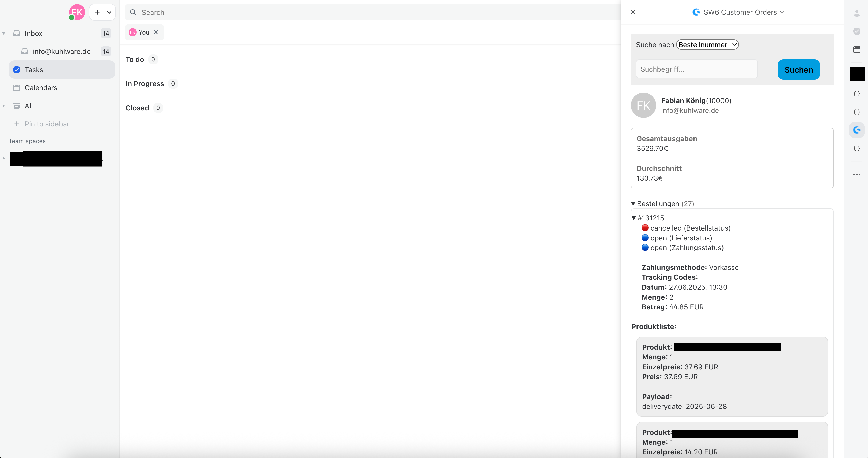The height and width of the screenshot is (458, 868).
Task: Open the tasks checkmark icon in the right rail
Action: tap(857, 31)
